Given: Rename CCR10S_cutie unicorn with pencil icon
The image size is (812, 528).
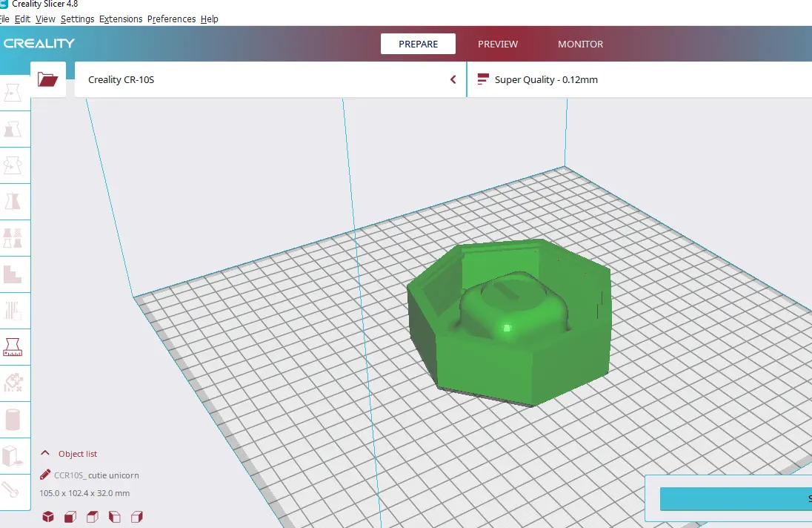Looking at the screenshot, I should click(45, 474).
